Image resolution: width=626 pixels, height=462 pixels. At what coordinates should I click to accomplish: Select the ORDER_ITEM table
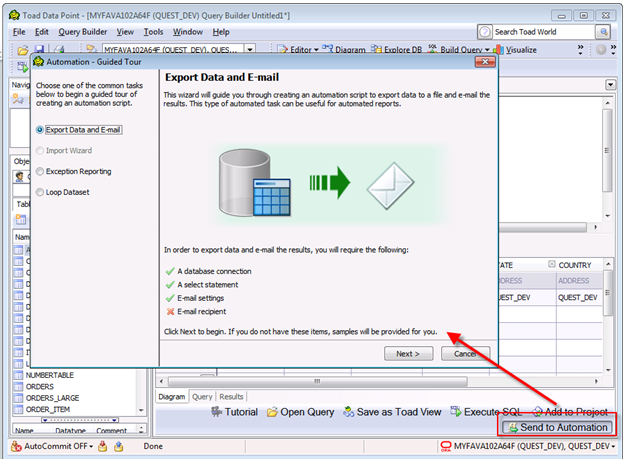tap(48, 409)
